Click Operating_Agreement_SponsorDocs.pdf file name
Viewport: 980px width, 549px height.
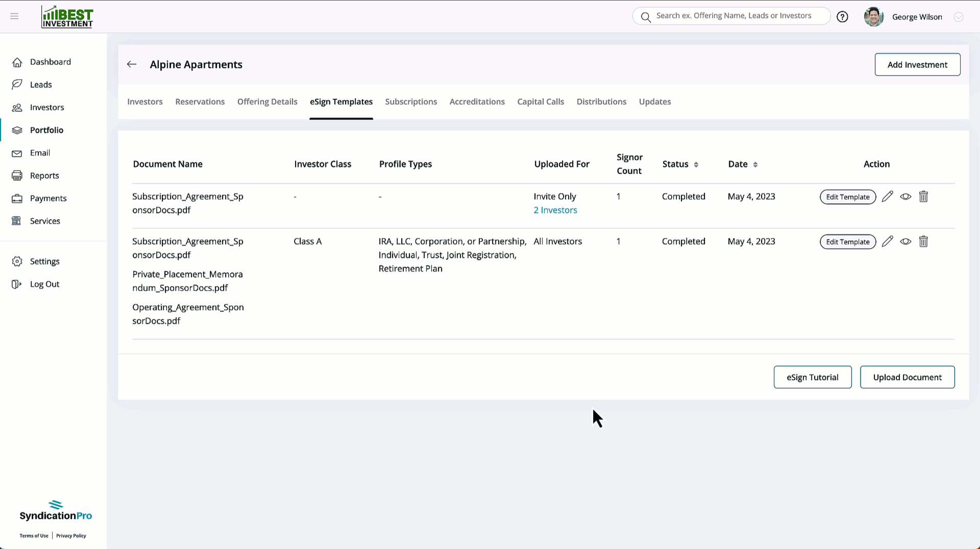[x=188, y=314]
